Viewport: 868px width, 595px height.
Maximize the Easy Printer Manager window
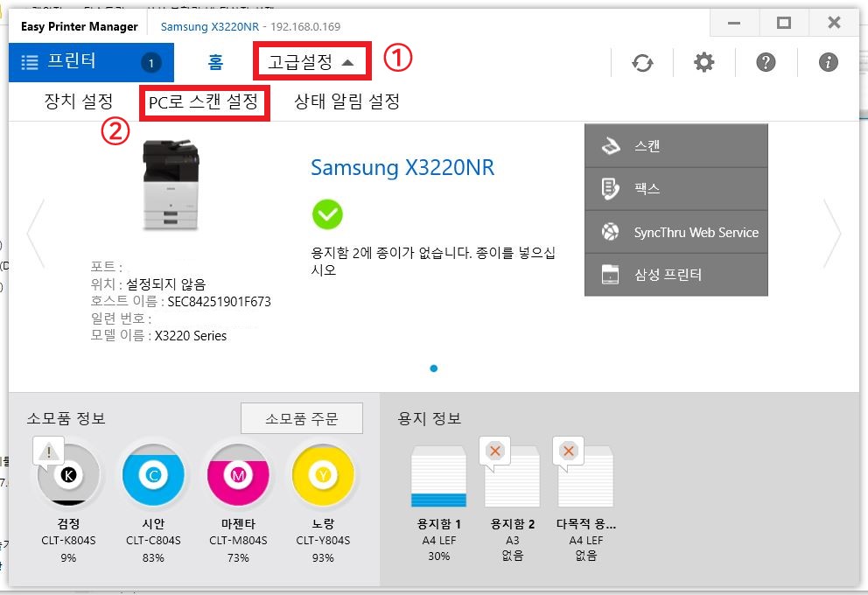(x=784, y=24)
